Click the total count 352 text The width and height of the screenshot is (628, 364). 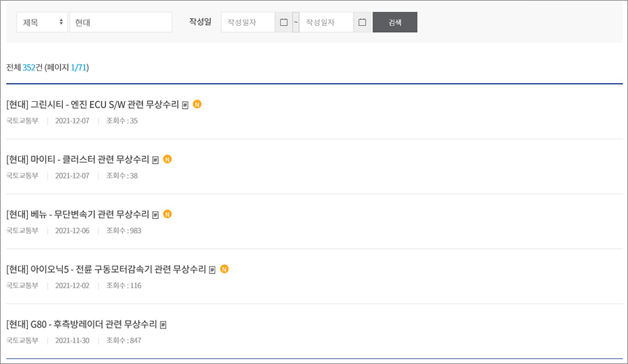click(x=29, y=67)
